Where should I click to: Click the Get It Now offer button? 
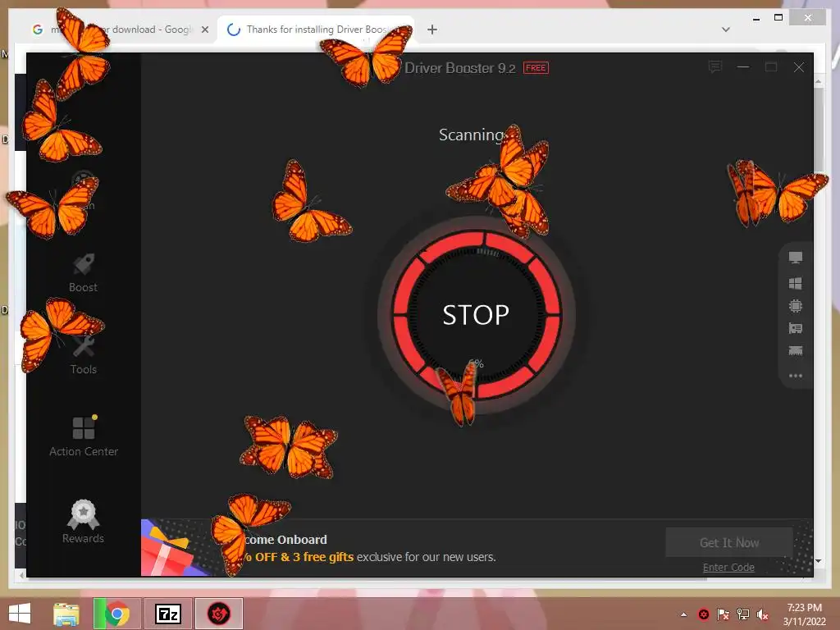point(729,543)
